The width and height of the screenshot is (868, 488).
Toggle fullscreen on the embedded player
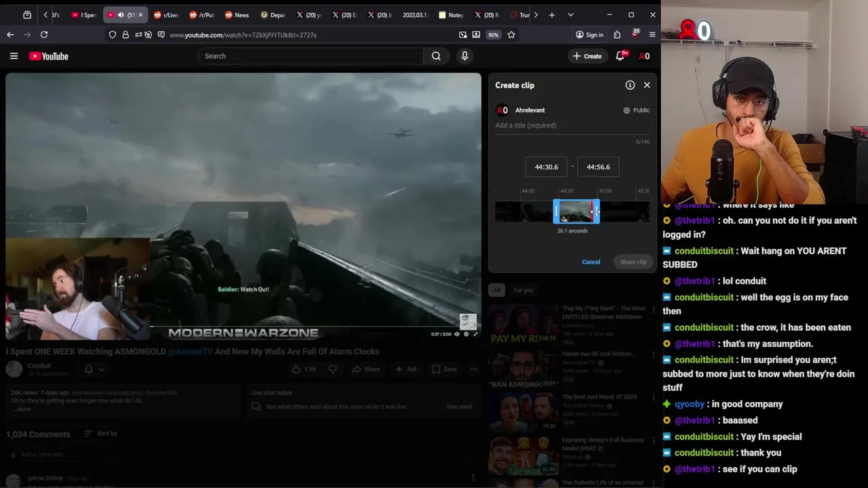point(475,334)
